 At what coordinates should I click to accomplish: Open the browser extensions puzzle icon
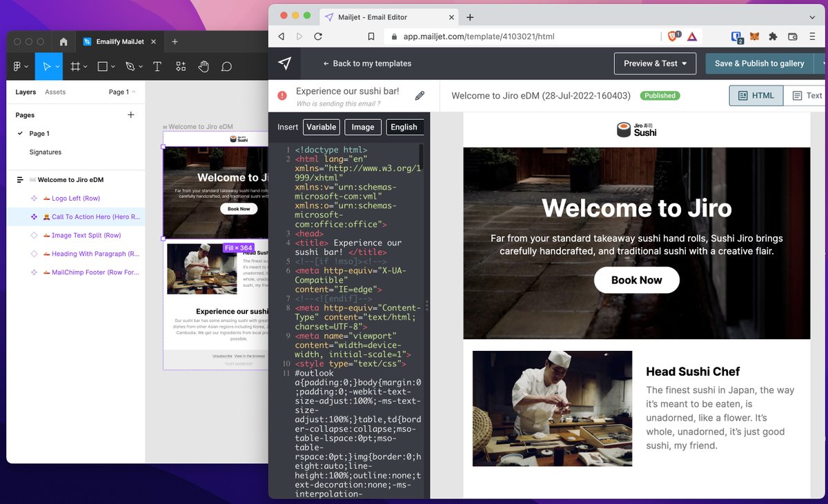tap(773, 37)
